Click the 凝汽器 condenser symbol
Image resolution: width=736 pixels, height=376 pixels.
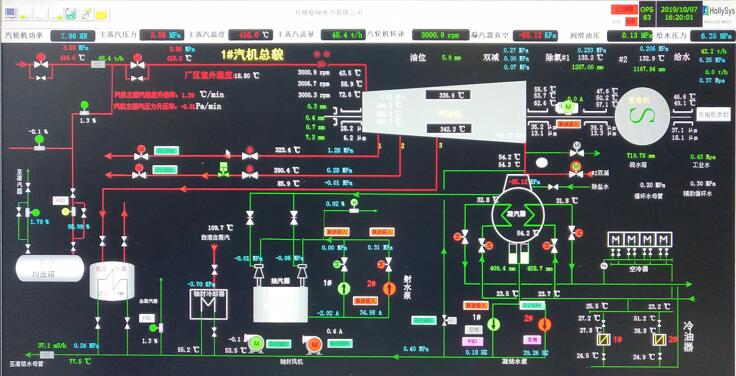click(518, 213)
